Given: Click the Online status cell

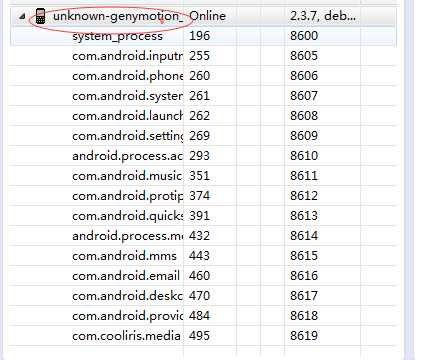Looking at the screenshot, I should (x=207, y=16).
